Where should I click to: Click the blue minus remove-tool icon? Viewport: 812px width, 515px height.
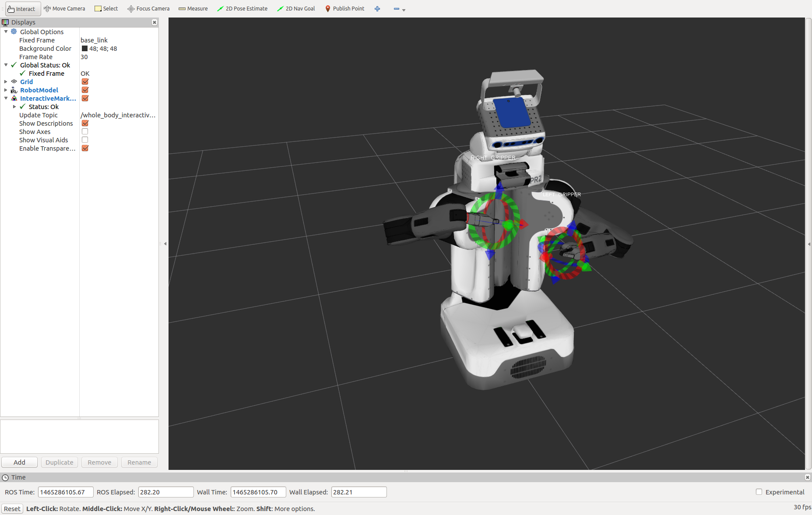point(396,9)
